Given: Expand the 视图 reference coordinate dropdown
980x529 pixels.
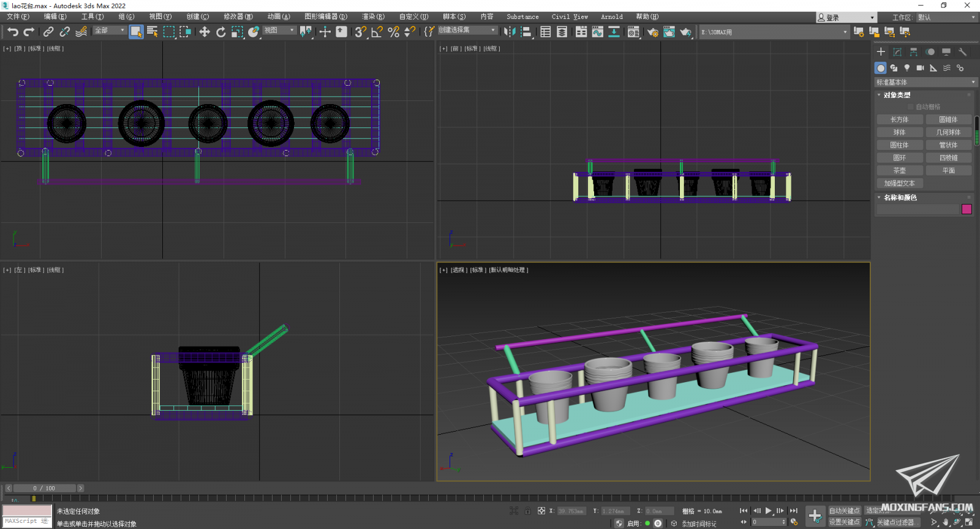Looking at the screenshot, I should click(x=280, y=30).
